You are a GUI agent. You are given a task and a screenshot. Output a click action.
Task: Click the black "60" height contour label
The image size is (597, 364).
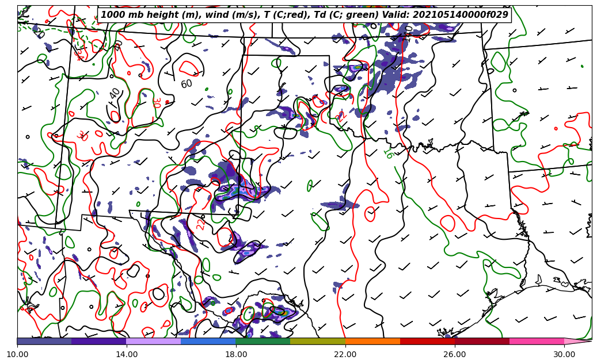[187, 84]
